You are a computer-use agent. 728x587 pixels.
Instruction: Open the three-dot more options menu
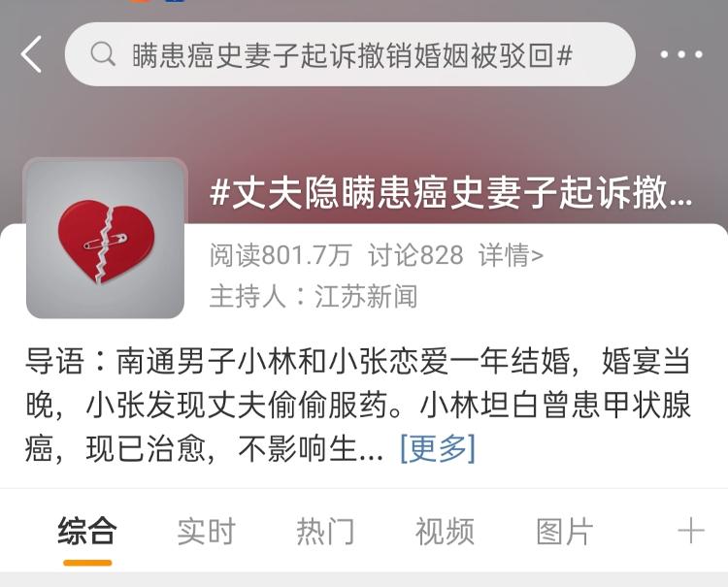681,54
